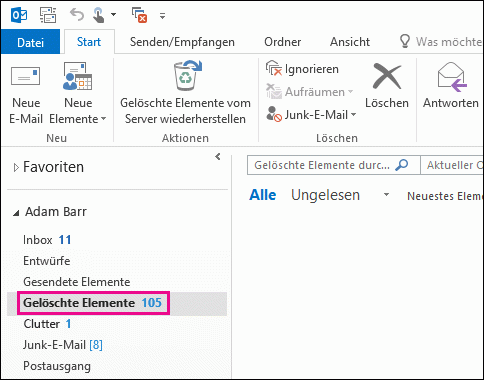Open the Aufräumen dropdown
The width and height of the screenshot is (484, 380).
[x=309, y=92]
